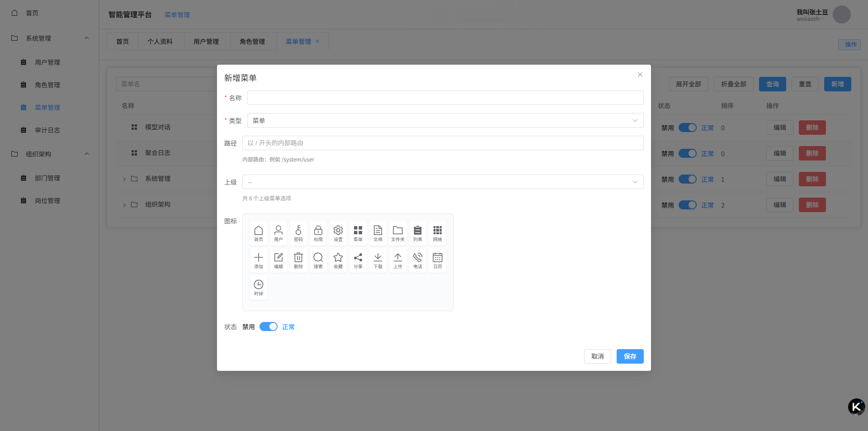The height and width of the screenshot is (431, 868).
Task: Open 部门管理 in the sidebar
Action: (x=49, y=178)
